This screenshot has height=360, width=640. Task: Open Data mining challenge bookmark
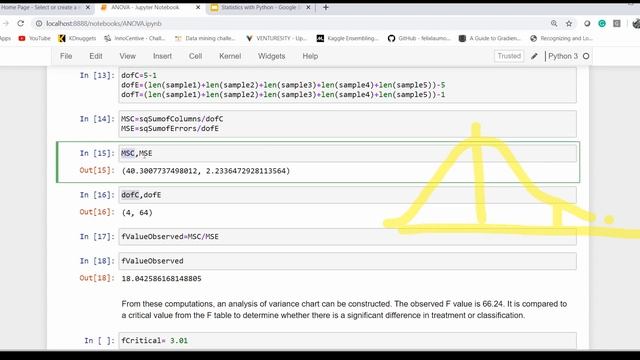pyautogui.click(x=205, y=38)
